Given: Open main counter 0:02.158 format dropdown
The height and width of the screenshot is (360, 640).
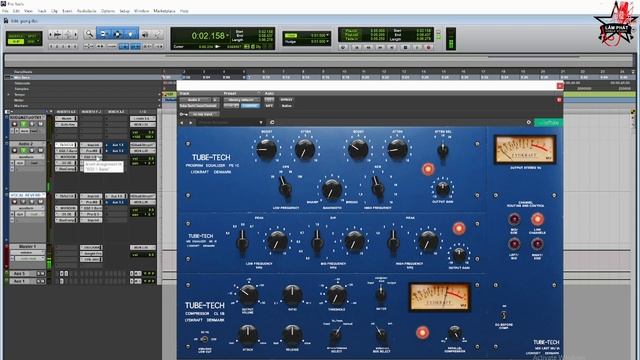Looking at the screenshot, I should (x=227, y=36).
